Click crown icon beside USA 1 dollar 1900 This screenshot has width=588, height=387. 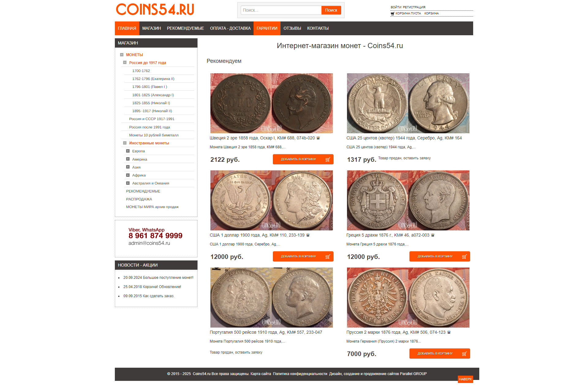click(x=308, y=235)
